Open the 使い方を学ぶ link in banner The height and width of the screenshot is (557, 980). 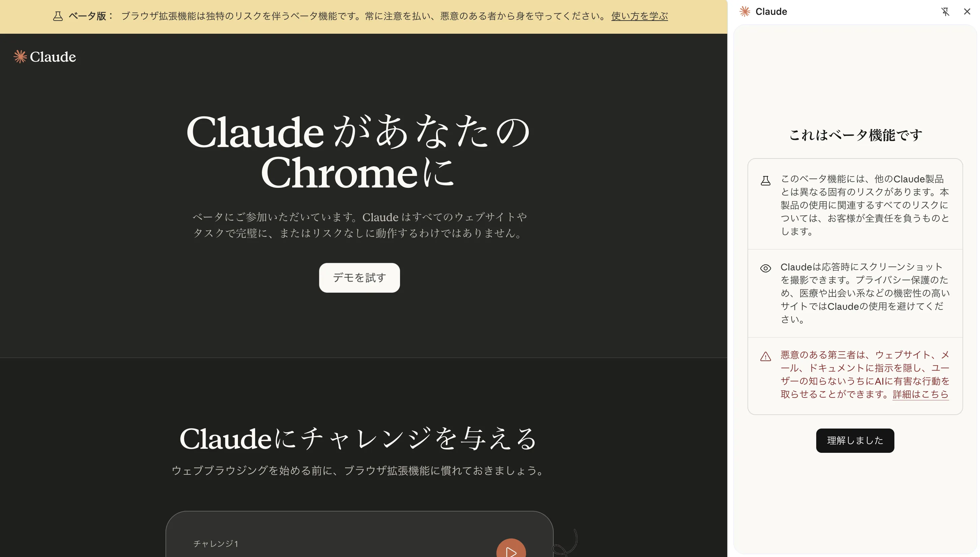[639, 16]
